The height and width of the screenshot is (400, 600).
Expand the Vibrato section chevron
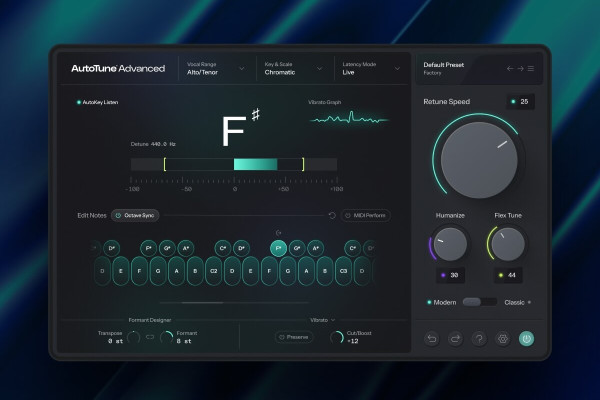click(x=333, y=320)
